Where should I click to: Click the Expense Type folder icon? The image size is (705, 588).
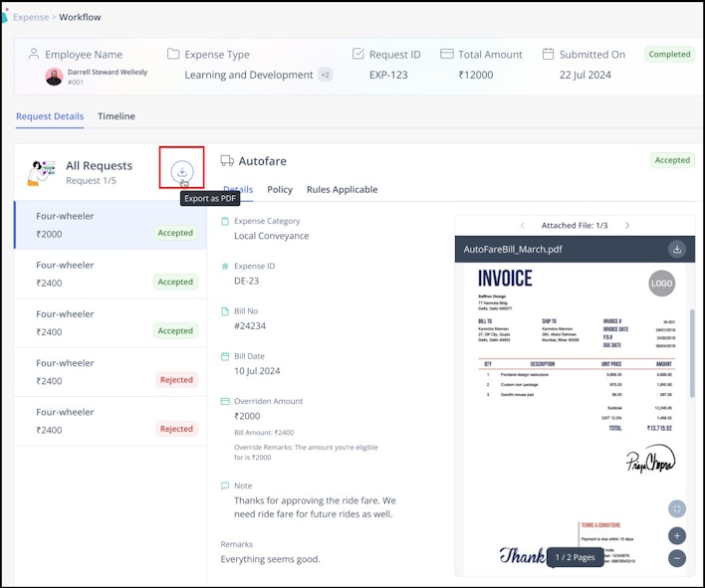click(173, 54)
